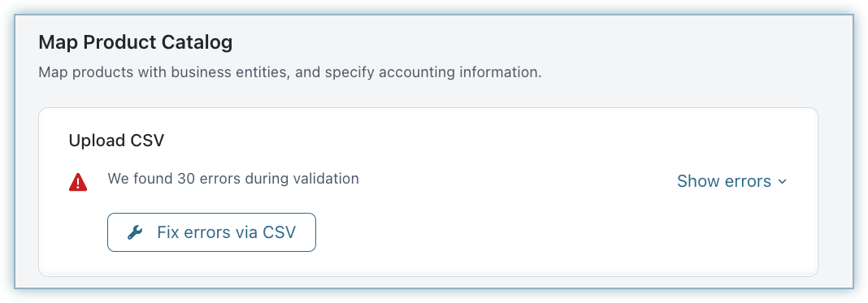Click the Map Product Catalog title

coord(136,43)
